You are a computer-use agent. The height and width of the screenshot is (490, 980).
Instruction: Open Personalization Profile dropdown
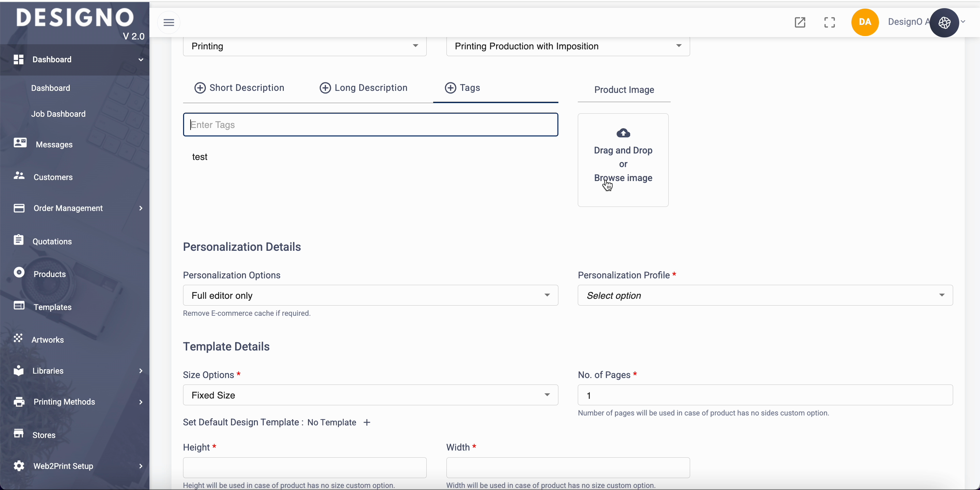[765, 295]
